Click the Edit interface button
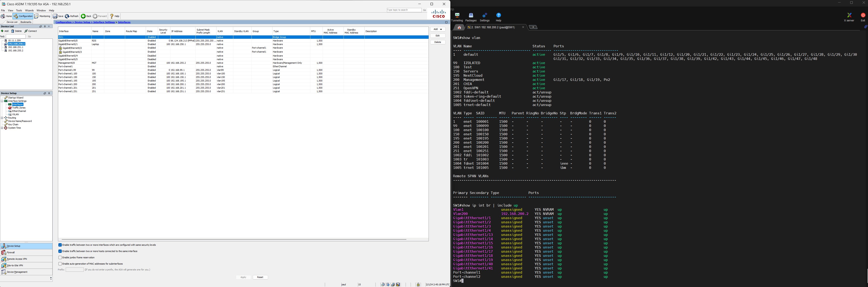Viewport: 868px width, 287px height. click(438, 36)
